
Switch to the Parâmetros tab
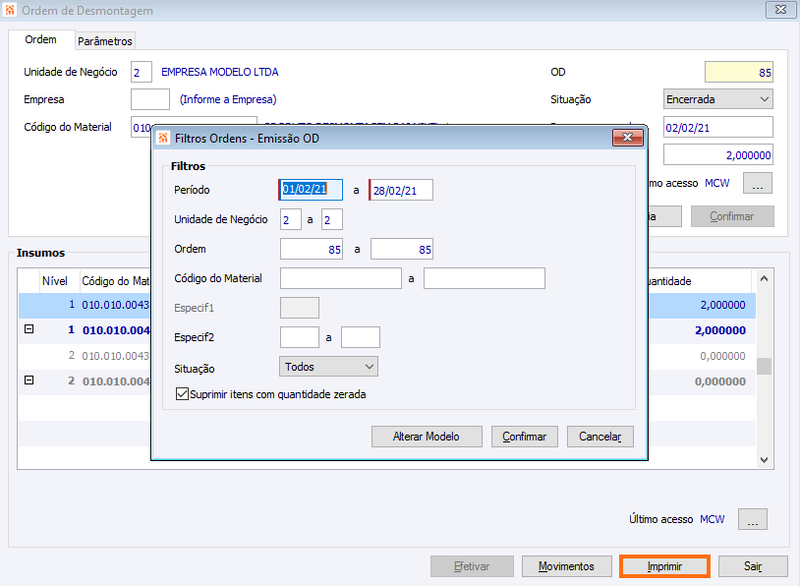pos(105,41)
